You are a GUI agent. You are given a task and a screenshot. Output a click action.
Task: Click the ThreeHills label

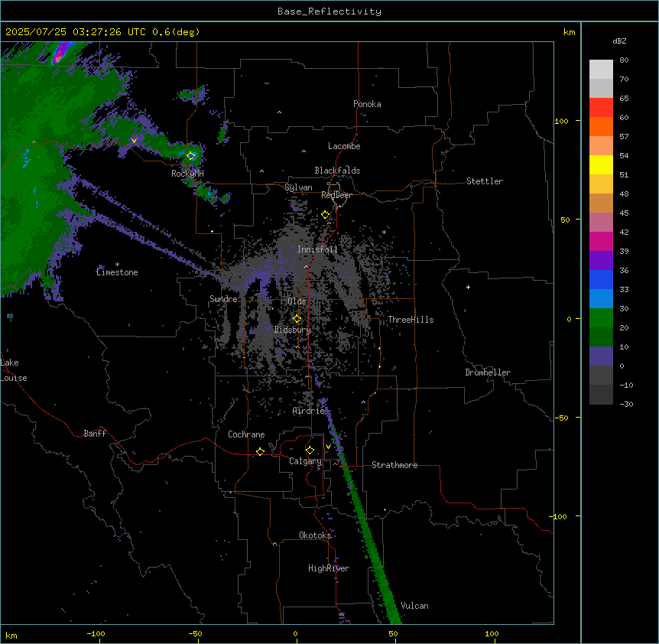click(411, 320)
